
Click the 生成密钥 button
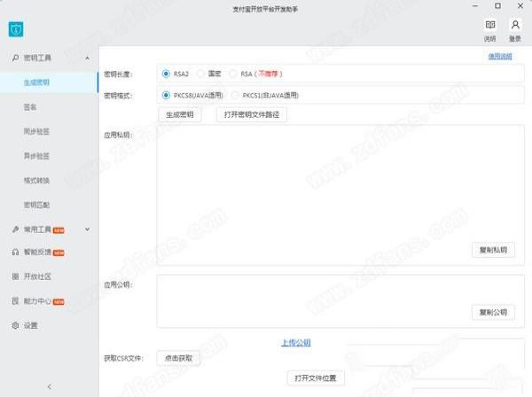pos(180,114)
